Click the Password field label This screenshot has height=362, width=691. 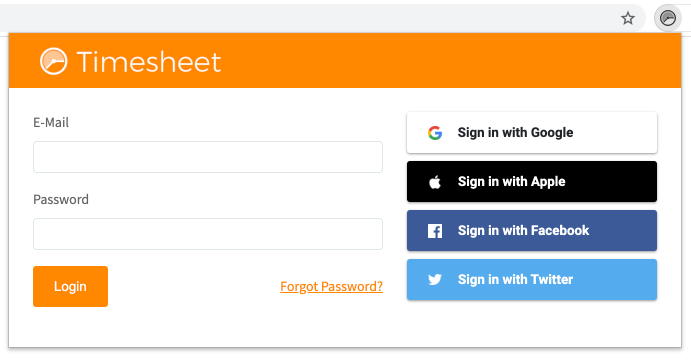click(x=61, y=200)
